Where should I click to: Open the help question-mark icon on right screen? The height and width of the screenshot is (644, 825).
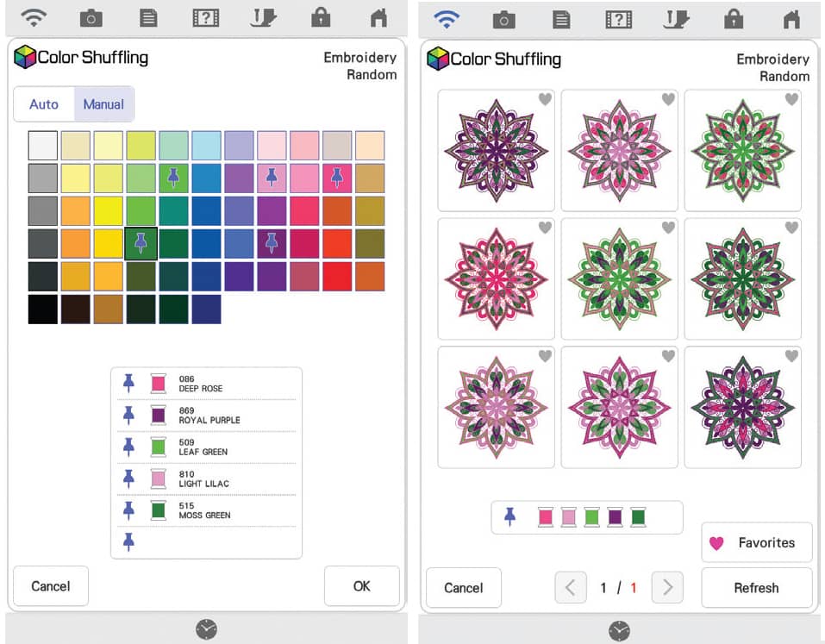[619, 20]
